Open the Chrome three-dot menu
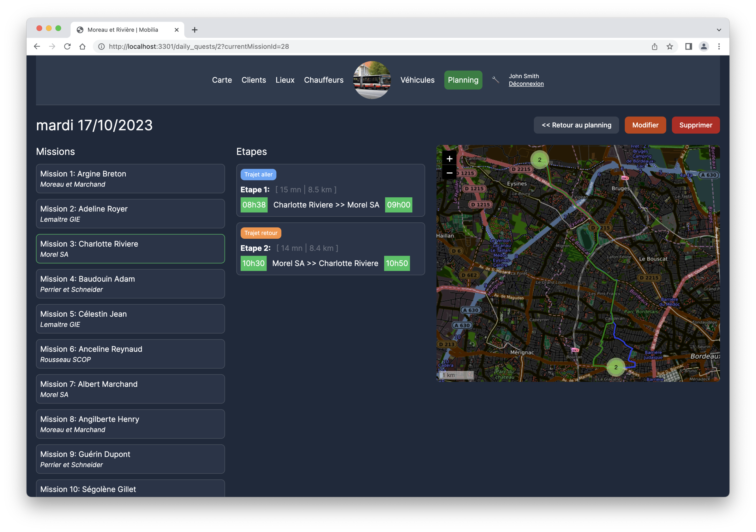This screenshot has width=756, height=532. tap(719, 46)
